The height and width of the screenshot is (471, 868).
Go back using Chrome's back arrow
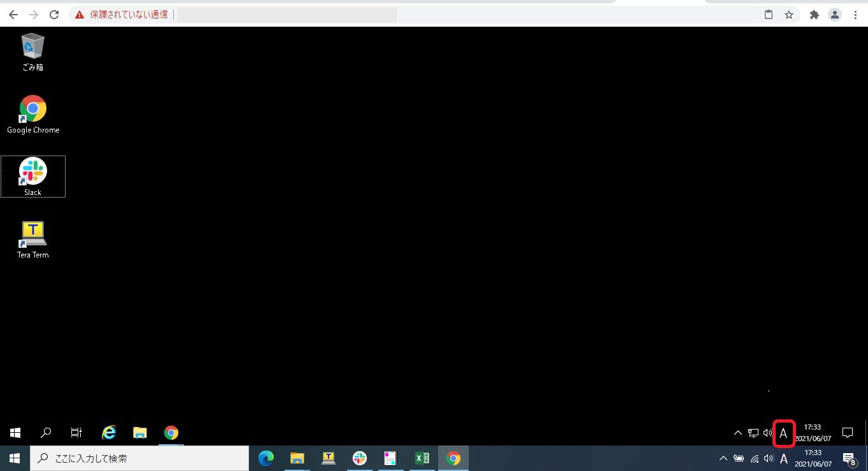[13, 15]
